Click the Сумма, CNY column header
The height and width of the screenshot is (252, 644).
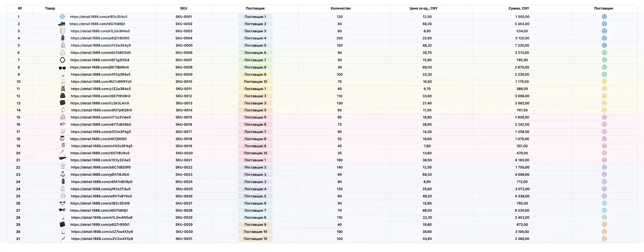point(519,8)
